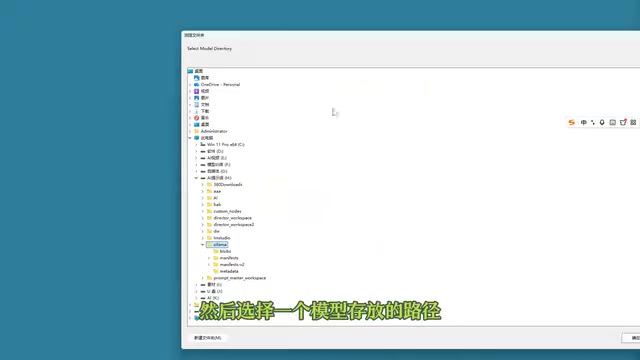Click the director_workspace folder icon
This screenshot has height=360, width=640.
click(x=209, y=218)
